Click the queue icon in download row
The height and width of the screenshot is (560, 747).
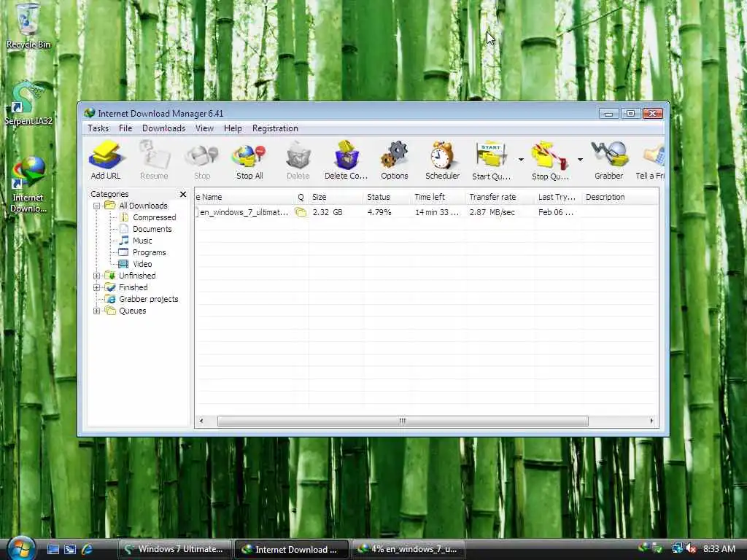[x=301, y=212]
